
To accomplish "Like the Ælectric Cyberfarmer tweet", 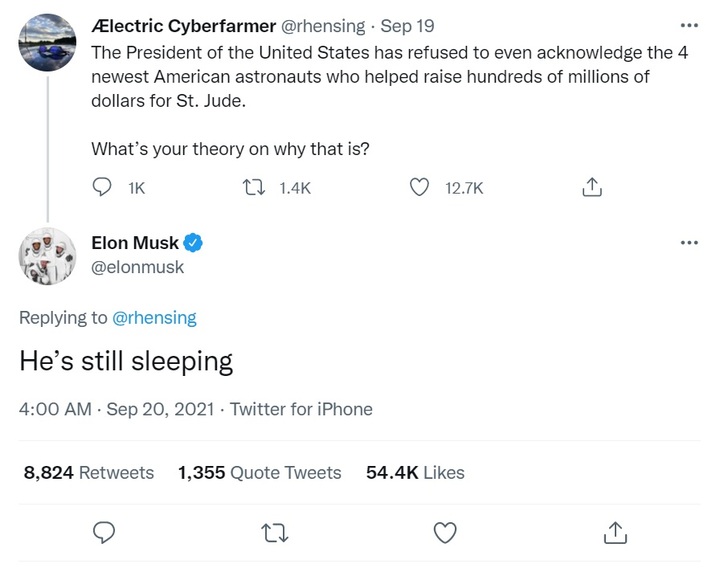I will pos(422,187).
